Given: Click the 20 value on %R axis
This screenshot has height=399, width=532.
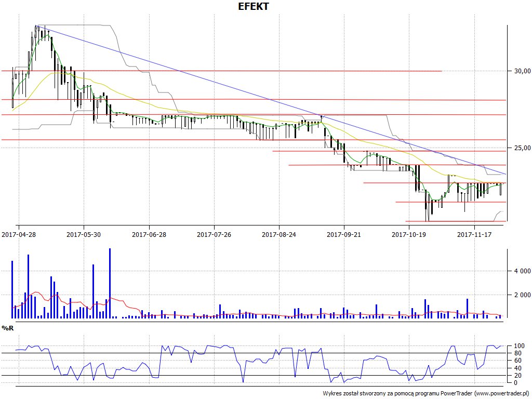Looking at the screenshot, I should pos(518,375).
